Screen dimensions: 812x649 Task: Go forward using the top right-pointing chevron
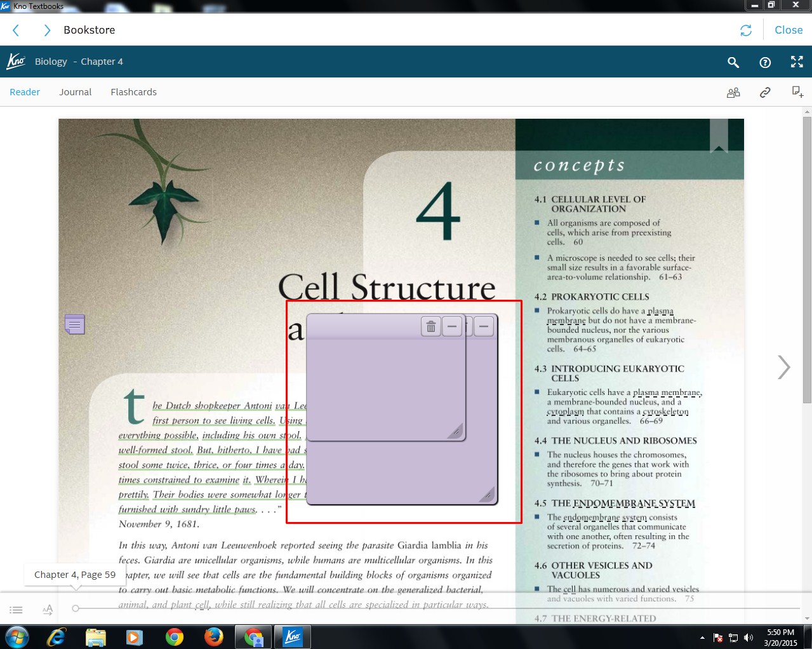[47, 30]
